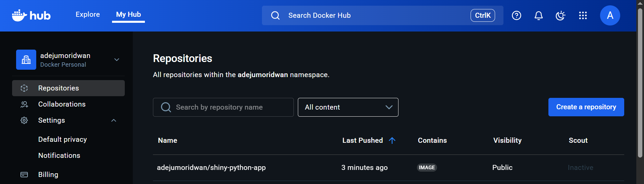
Task: Click the Public visibility cell
Action: click(x=502, y=168)
